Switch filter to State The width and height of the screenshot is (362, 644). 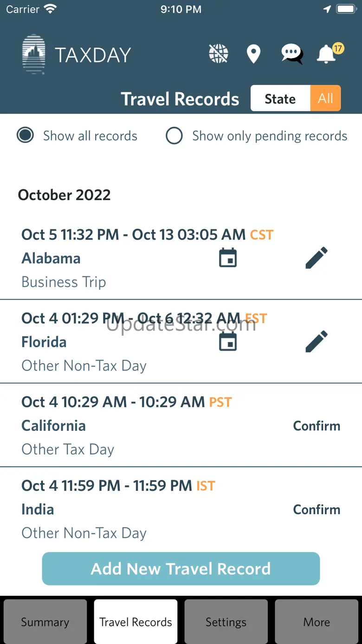point(280,98)
